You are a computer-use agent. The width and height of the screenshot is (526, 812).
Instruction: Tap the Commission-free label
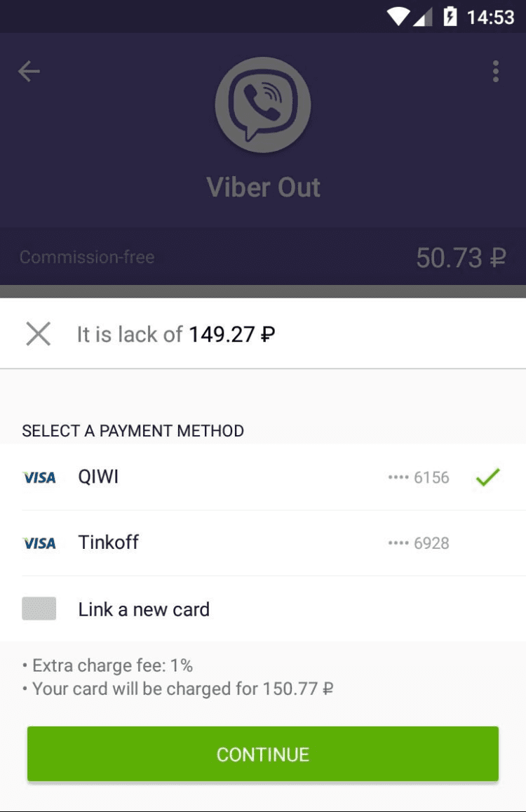coord(87,257)
